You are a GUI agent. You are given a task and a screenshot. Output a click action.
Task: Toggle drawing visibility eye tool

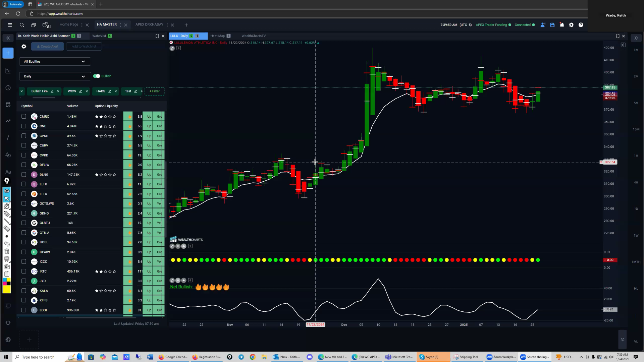(7, 191)
